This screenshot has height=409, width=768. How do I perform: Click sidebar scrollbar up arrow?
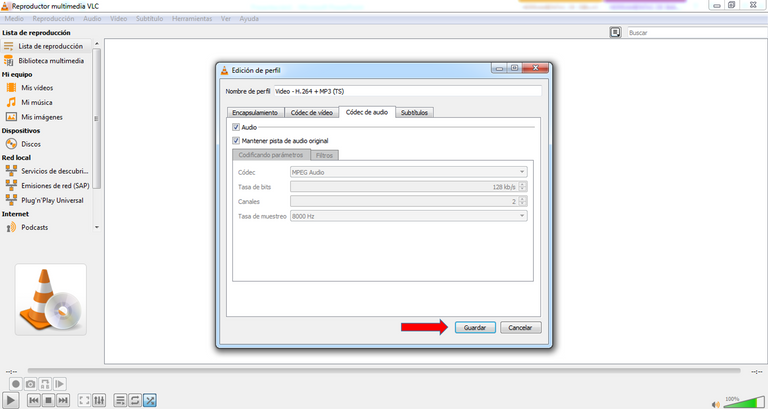[x=96, y=44]
